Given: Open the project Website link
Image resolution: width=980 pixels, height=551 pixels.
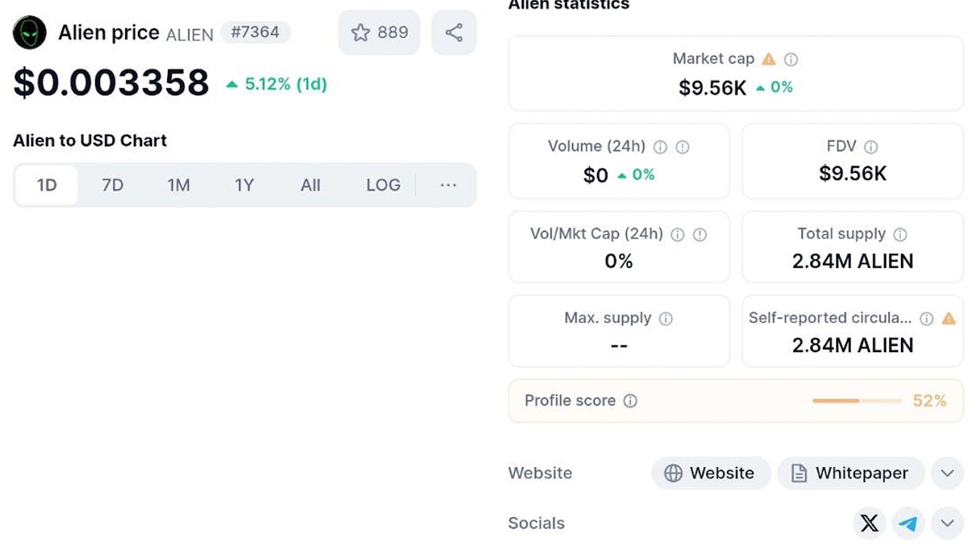Looking at the screenshot, I should (x=710, y=473).
